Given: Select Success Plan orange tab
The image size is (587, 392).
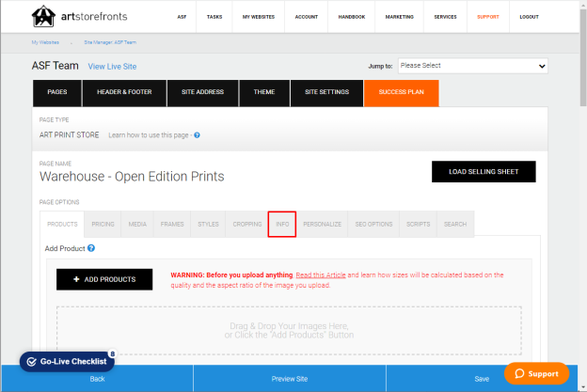Looking at the screenshot, I should click(402, 92).
